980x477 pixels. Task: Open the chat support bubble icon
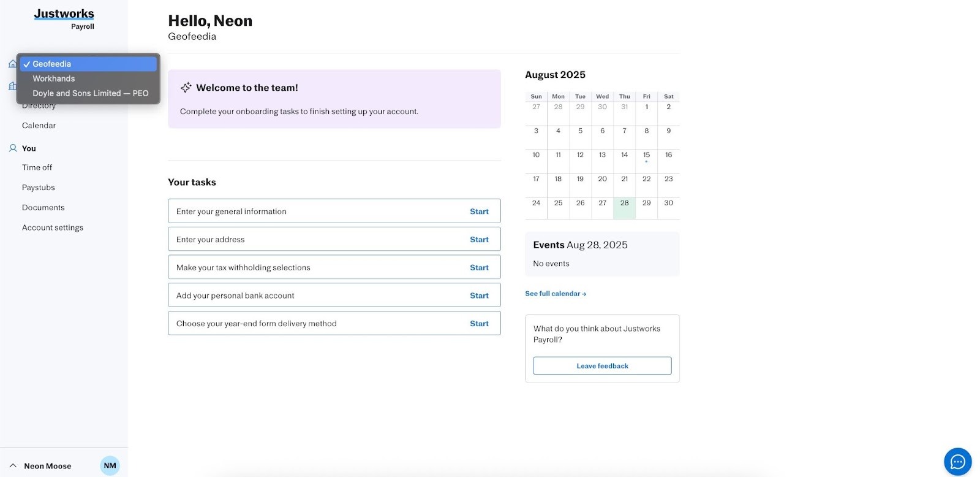click(957, 462)
